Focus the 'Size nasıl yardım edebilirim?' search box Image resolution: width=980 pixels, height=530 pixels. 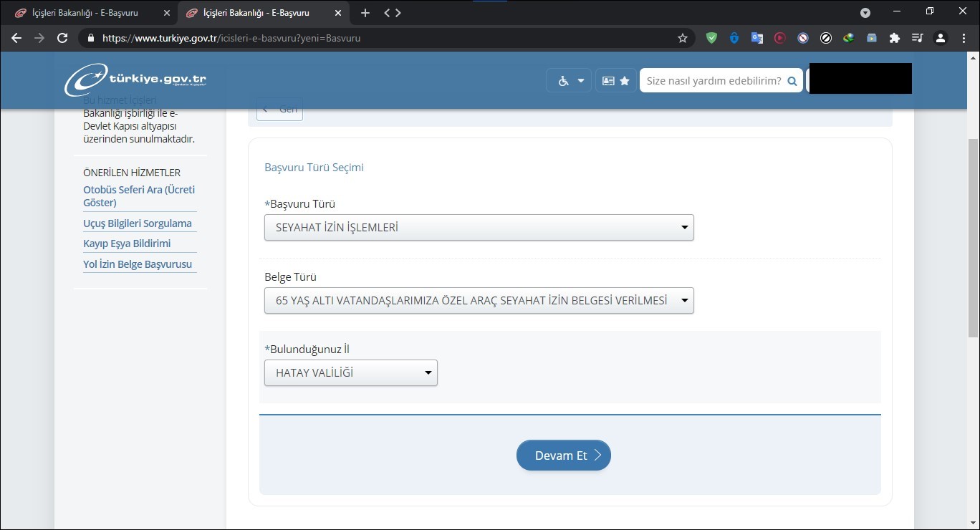713,81
